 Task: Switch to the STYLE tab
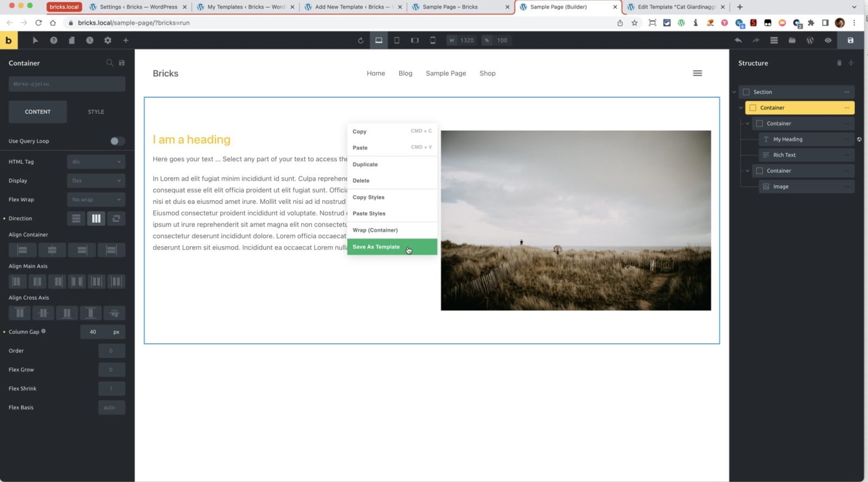coord(96,112)
